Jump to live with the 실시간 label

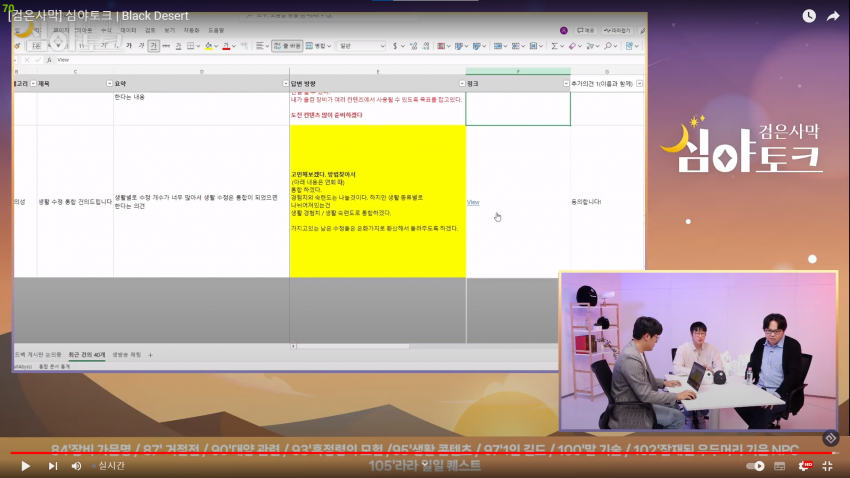[111, 466]
